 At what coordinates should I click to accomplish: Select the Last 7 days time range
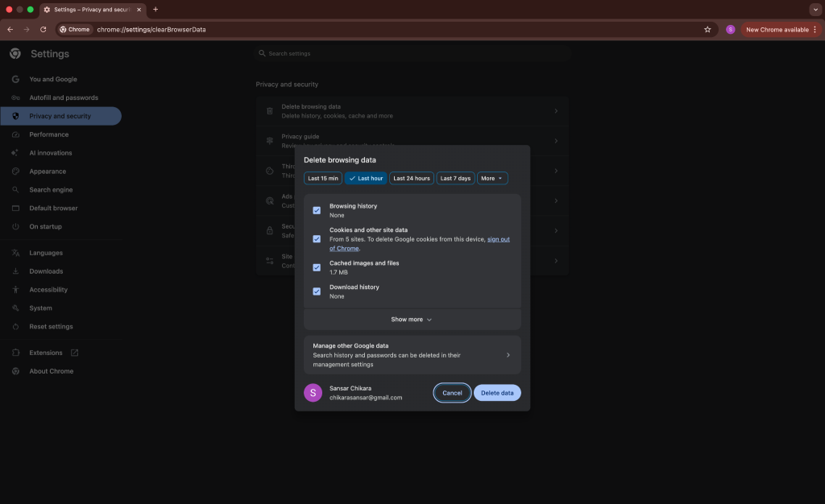point(455,178)
